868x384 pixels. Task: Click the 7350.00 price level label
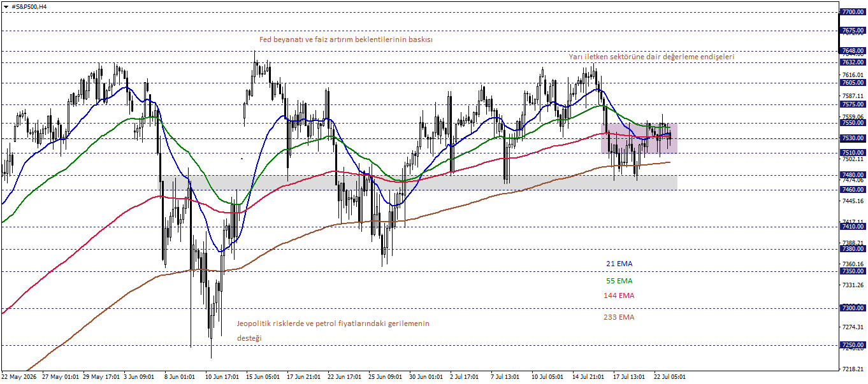tap(852, 271)
